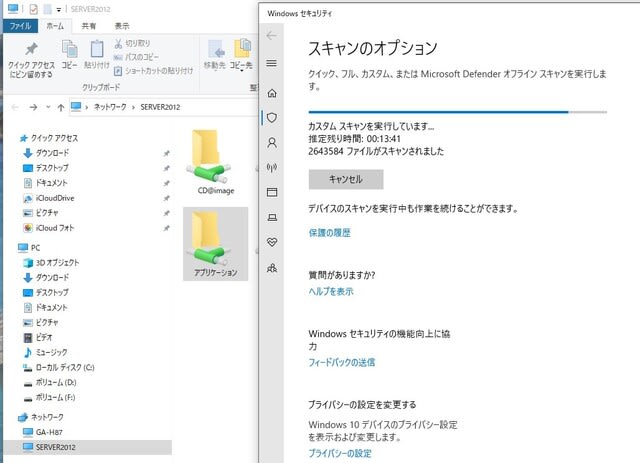Viewport: 640px width, 463px height.
Task: Go back using Windows Security back arrow
Action: [271, 36]
